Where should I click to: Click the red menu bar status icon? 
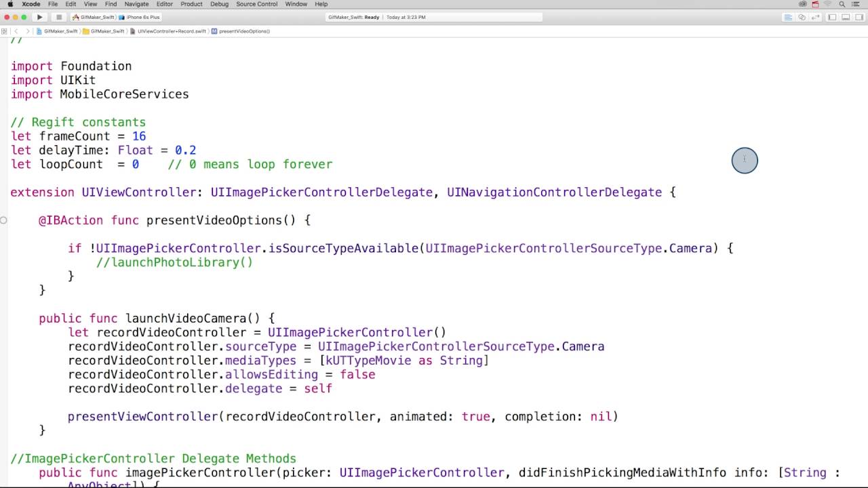[x=814, y=4]
